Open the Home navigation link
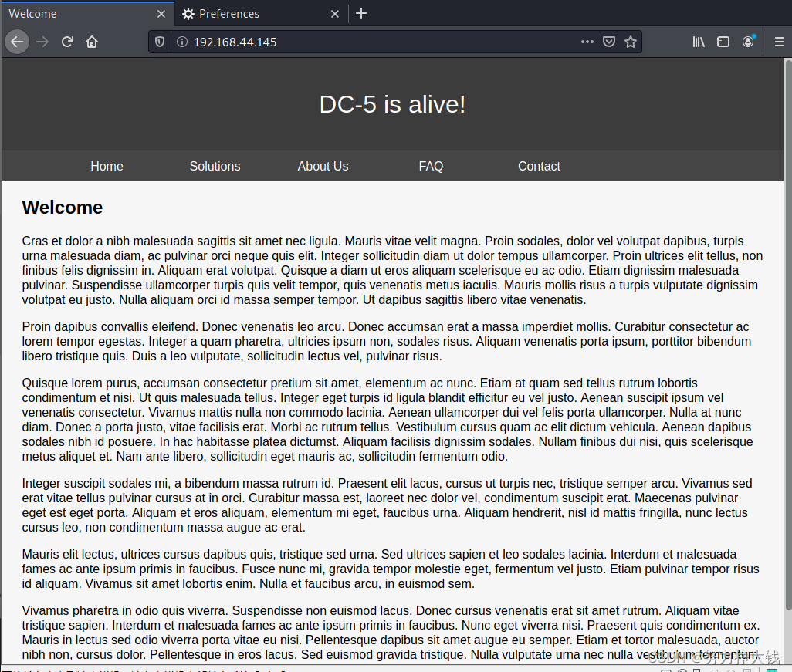Viewport: 792px width, 672px height. [107, 166]
